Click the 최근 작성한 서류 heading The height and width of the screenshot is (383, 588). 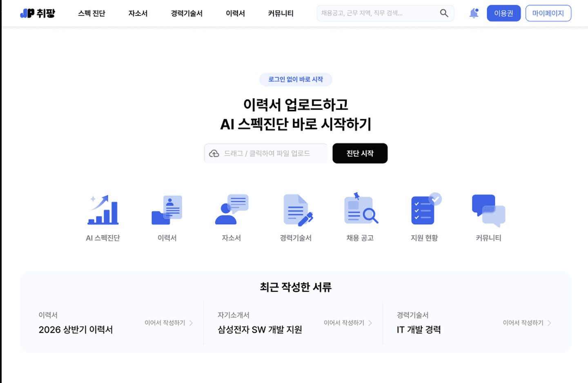(x=296, y=287)
